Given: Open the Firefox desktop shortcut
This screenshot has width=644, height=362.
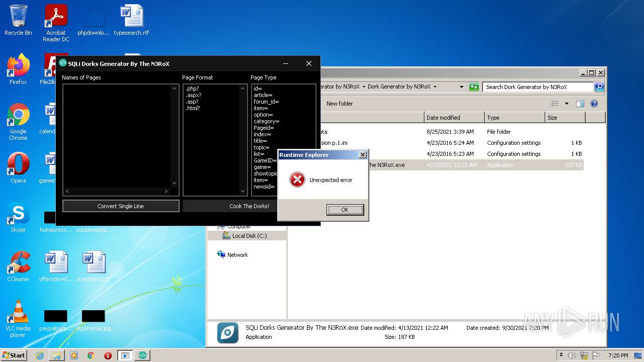Looking at the screenshot, I should pyautogui.click(x=18, y=69).
